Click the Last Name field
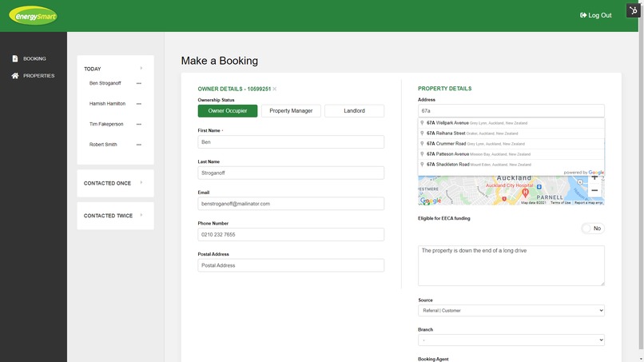The width and height of the screenshot is (644, 362). click(291, 173)
